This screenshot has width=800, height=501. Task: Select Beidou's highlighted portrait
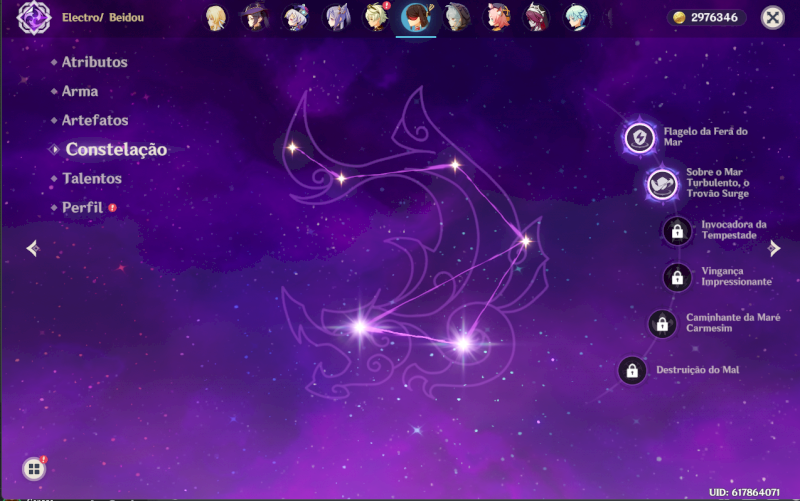(x=416, y=18)
